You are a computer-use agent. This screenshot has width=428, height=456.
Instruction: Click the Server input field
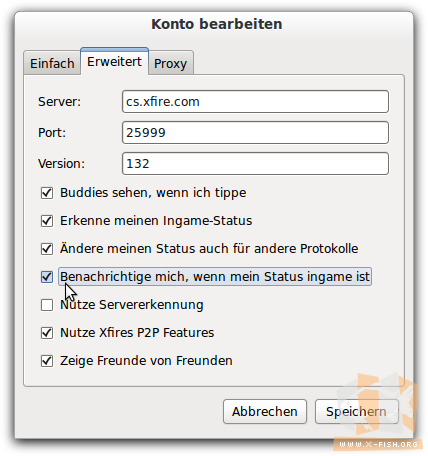click(x=255, y=101)
